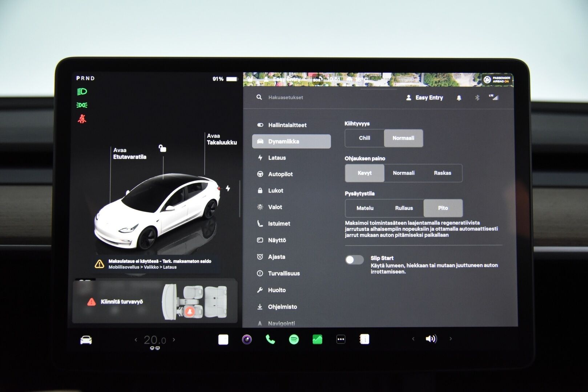Open Turvallisuus safety menu

tap(291, 273)
